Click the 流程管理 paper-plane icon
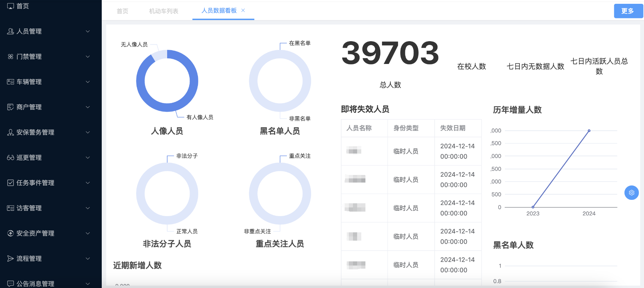 tap(10, 259)
